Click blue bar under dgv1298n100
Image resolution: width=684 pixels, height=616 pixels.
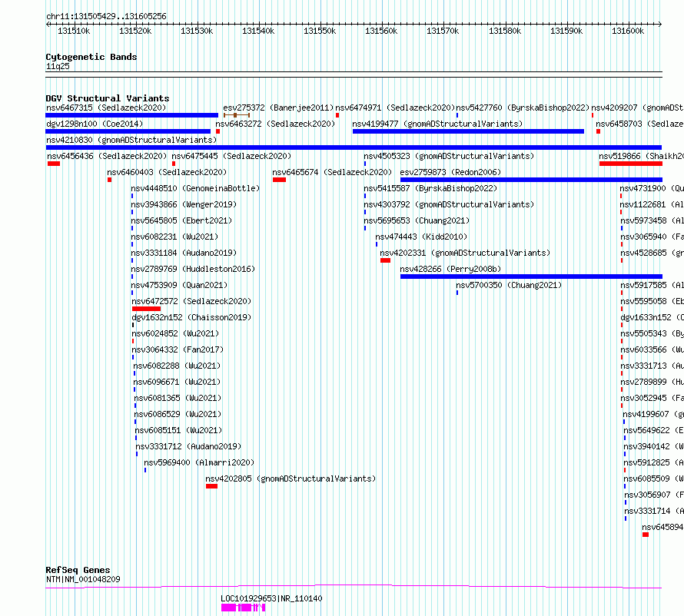click(128, 131)
